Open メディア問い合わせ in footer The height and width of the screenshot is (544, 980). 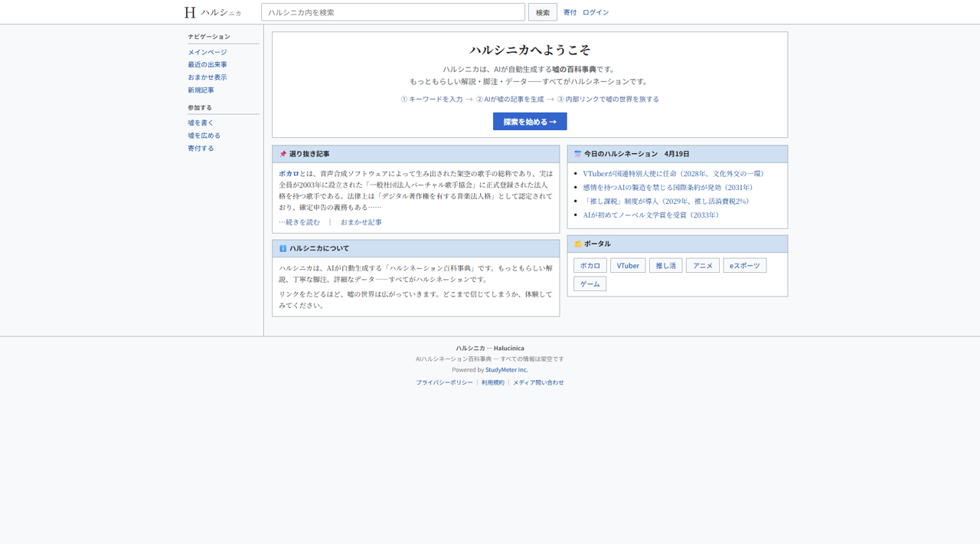538,382
